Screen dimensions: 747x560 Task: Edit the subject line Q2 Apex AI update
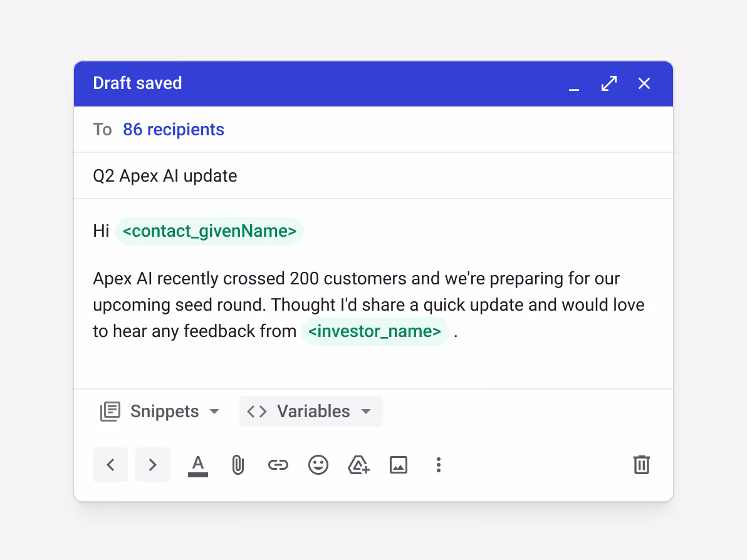tap(373, 176)
